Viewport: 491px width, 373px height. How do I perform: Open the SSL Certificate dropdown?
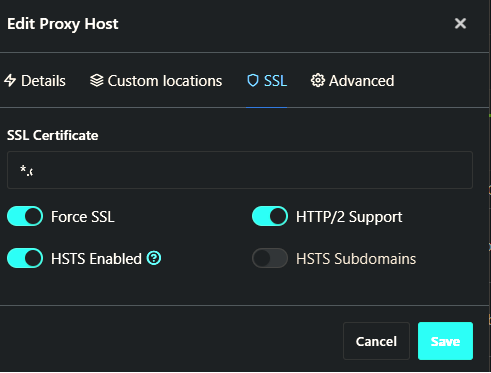(240, 170)
